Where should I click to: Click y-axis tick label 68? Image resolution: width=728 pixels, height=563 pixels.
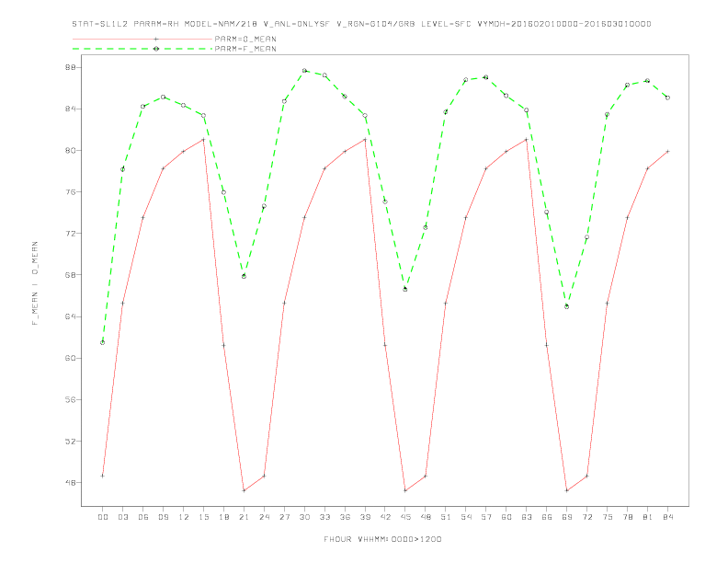[70, 275]
